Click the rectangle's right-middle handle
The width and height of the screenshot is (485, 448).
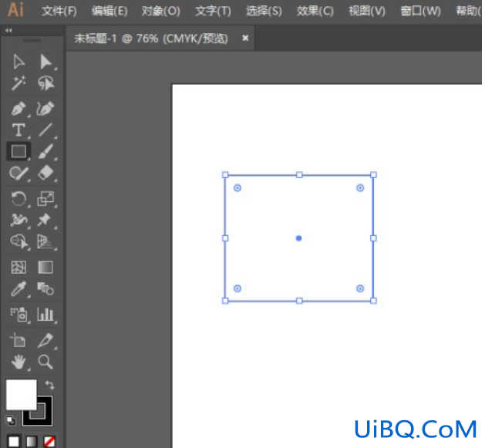click(x=373, y=238)
